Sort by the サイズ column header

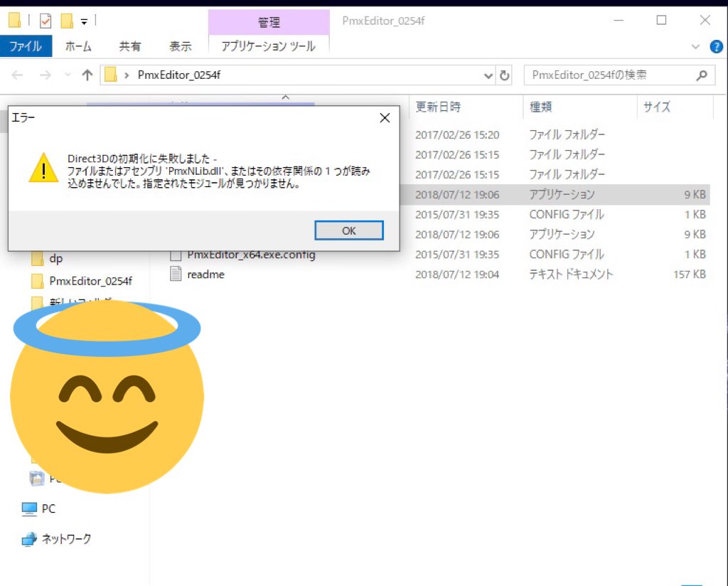(x=656, y=107)
